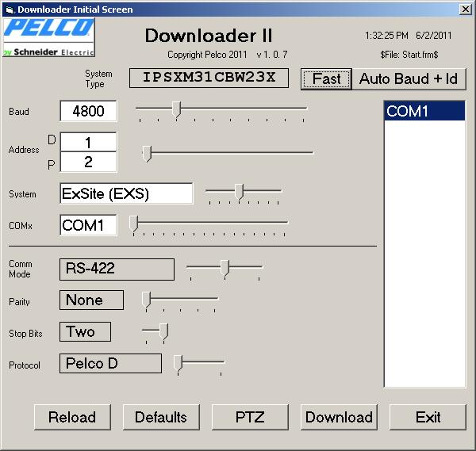This screenshot has height=451, width=476.
Task: Click the COMx field showing COM1
Action: (88, 225)
